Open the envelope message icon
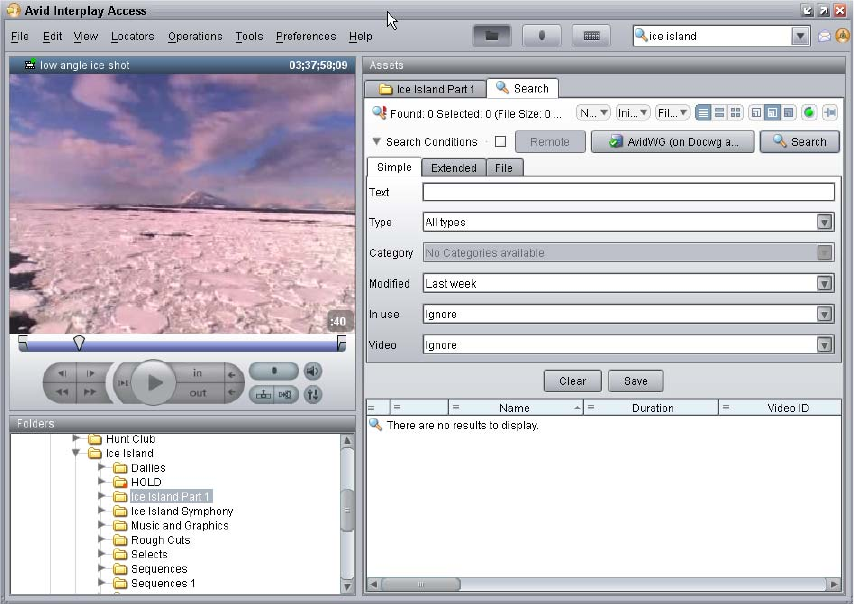Image resolution: width=854 pixels, height=604 pixels. coord(824,36)
